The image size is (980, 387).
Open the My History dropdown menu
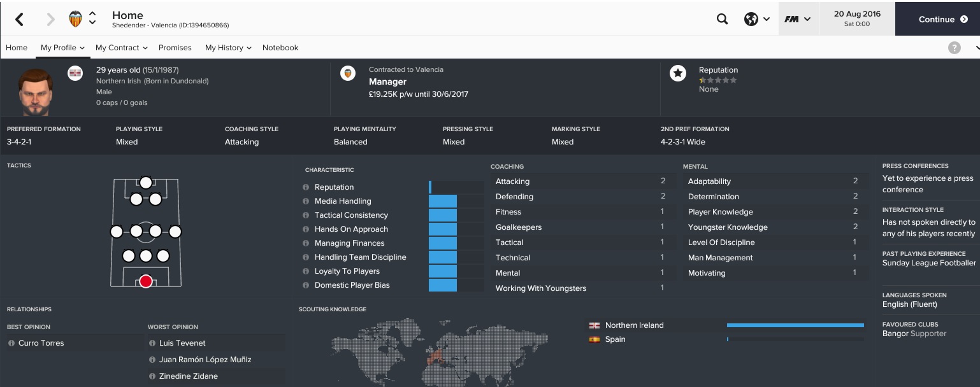tap(228, 48)
